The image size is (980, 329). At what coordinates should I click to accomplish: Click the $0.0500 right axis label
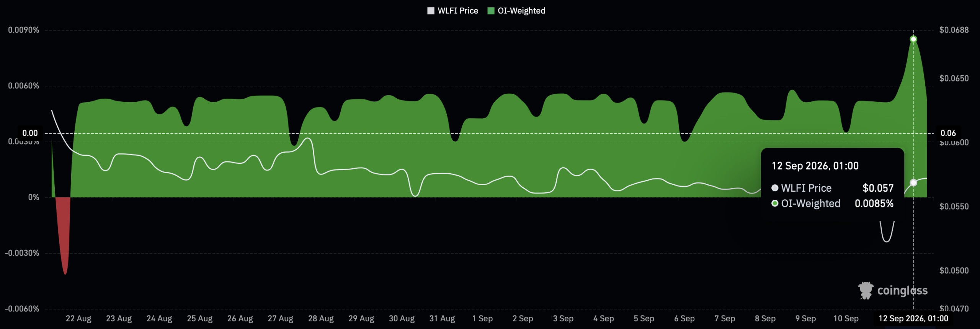coord(954,270)
